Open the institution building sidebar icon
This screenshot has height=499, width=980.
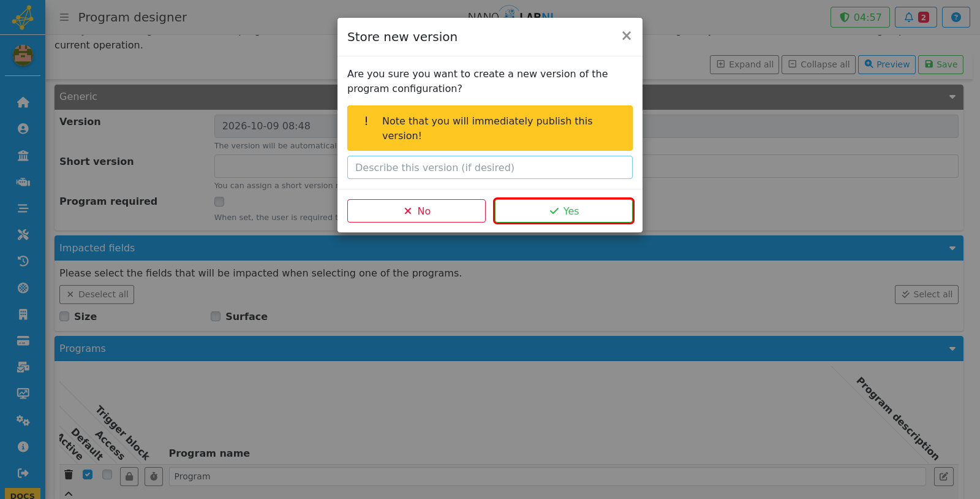pos(23,155)
